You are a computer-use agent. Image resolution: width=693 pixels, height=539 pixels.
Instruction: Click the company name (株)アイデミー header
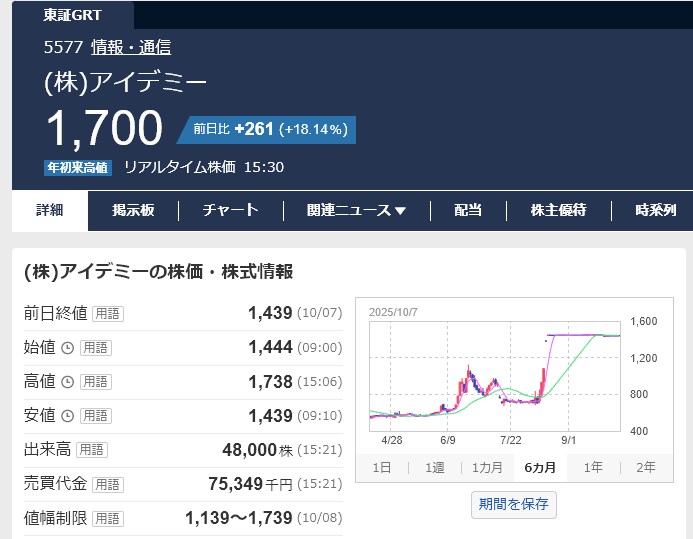[x=125, y=83]
